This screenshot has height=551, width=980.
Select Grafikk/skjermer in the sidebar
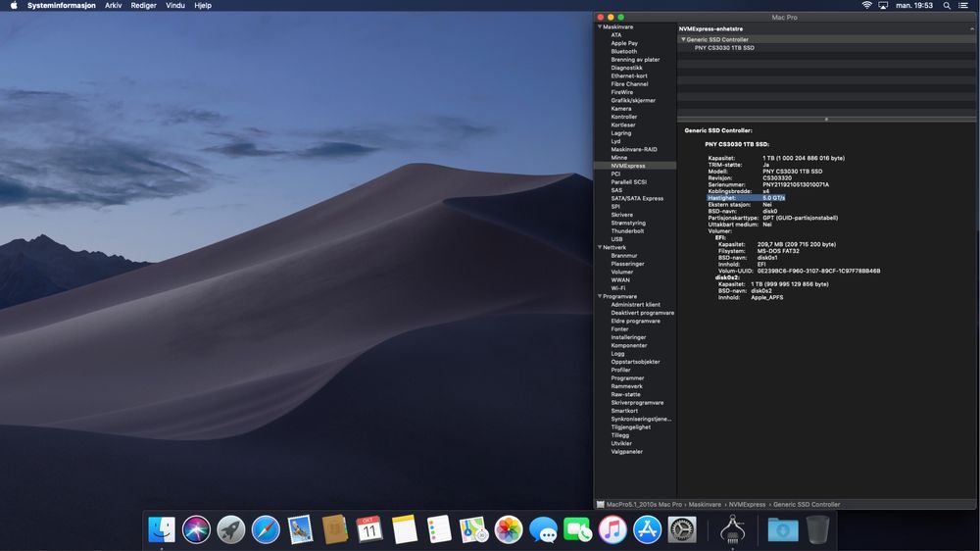633,100
